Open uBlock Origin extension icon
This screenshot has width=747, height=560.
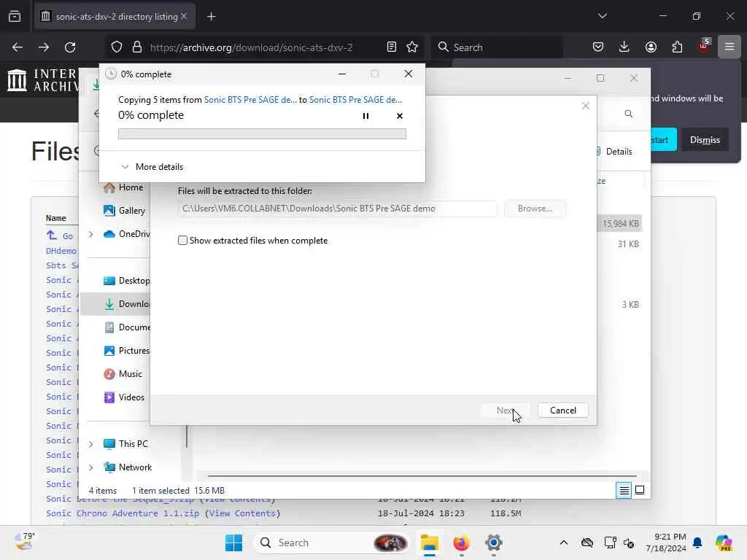pos(703,46)
